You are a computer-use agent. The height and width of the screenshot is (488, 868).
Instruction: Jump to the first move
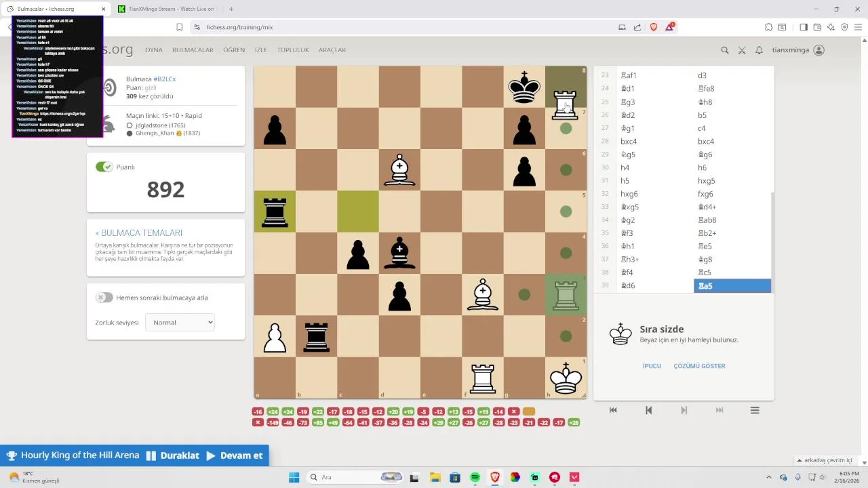(x=613, y=410)
